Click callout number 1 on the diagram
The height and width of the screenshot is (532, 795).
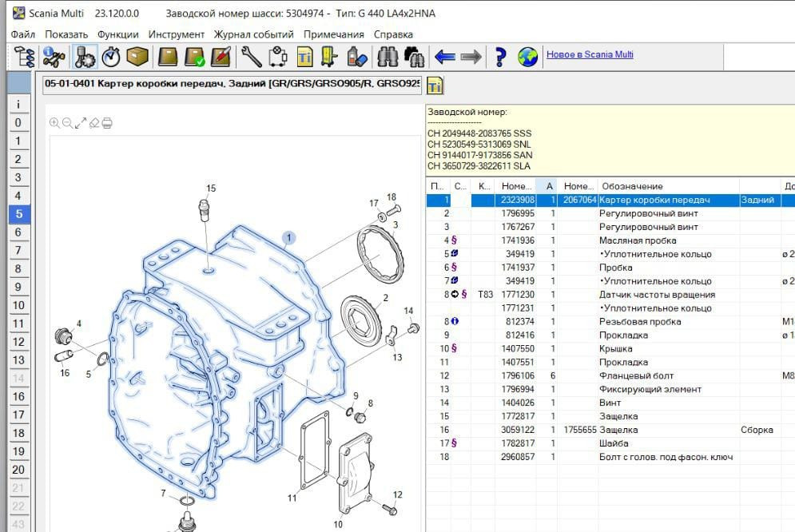pyautogui.click(x=288, y=237)
